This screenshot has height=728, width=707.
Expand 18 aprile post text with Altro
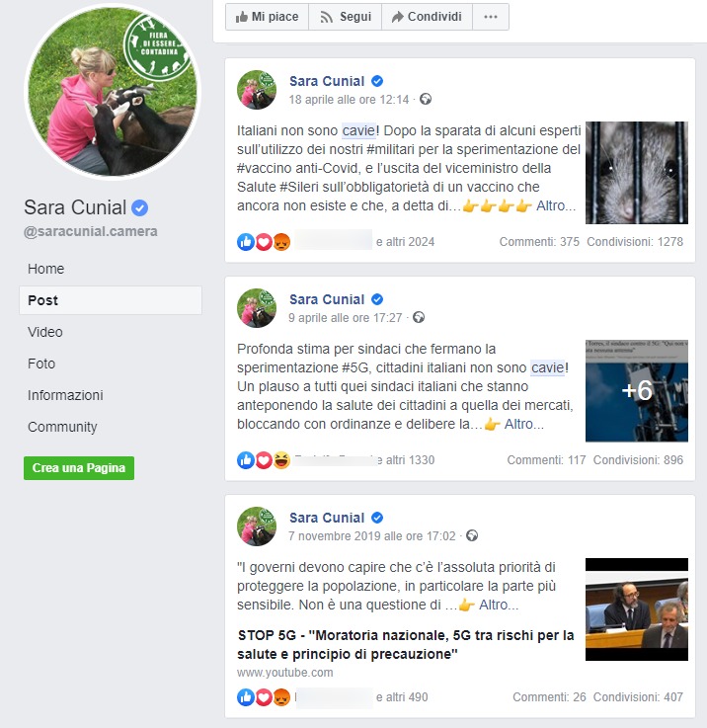[556, 205]
